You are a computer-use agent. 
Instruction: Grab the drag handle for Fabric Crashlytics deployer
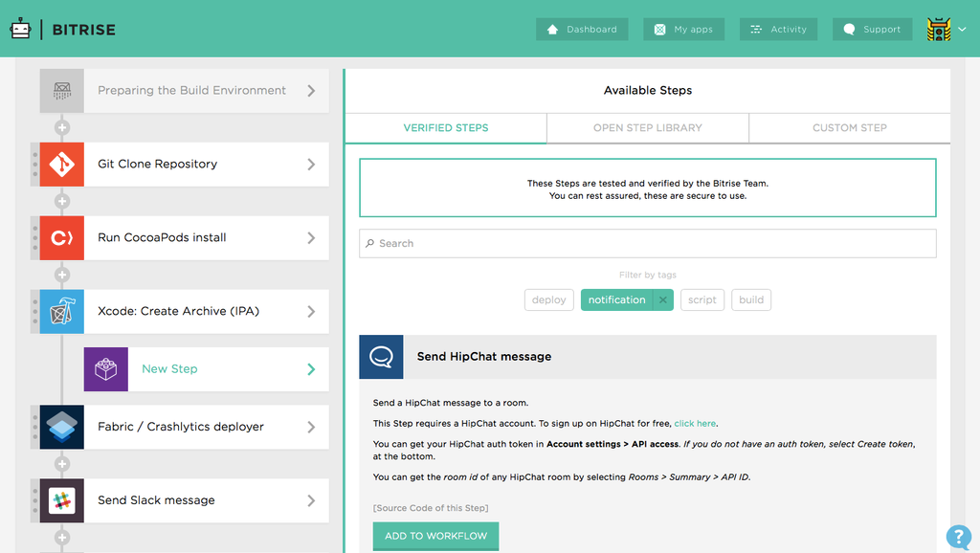pos(35,427)
